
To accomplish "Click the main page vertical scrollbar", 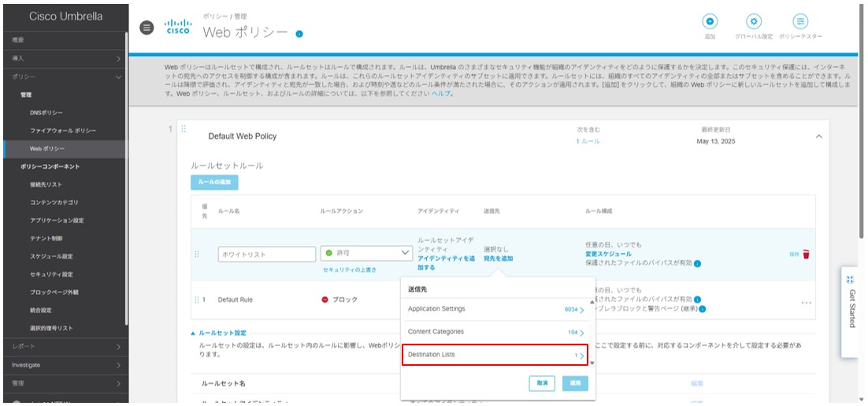I will coord(862,121).
